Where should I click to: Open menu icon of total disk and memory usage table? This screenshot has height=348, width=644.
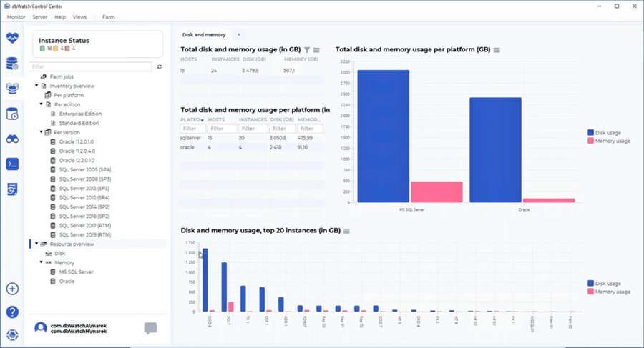316,50
